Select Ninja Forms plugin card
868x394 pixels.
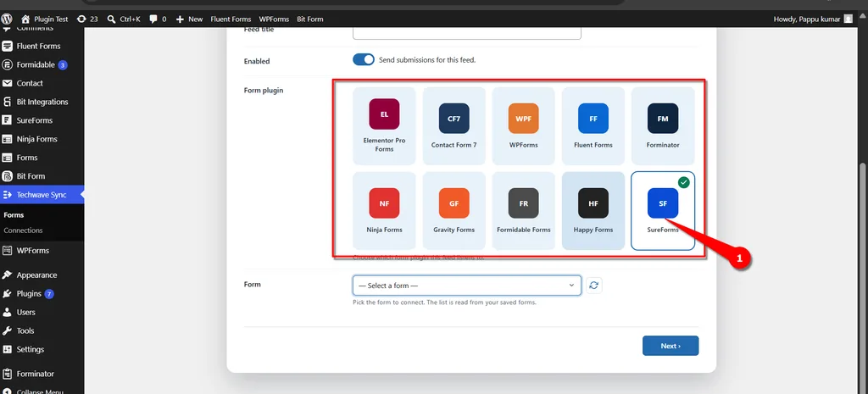coord(384,211)
